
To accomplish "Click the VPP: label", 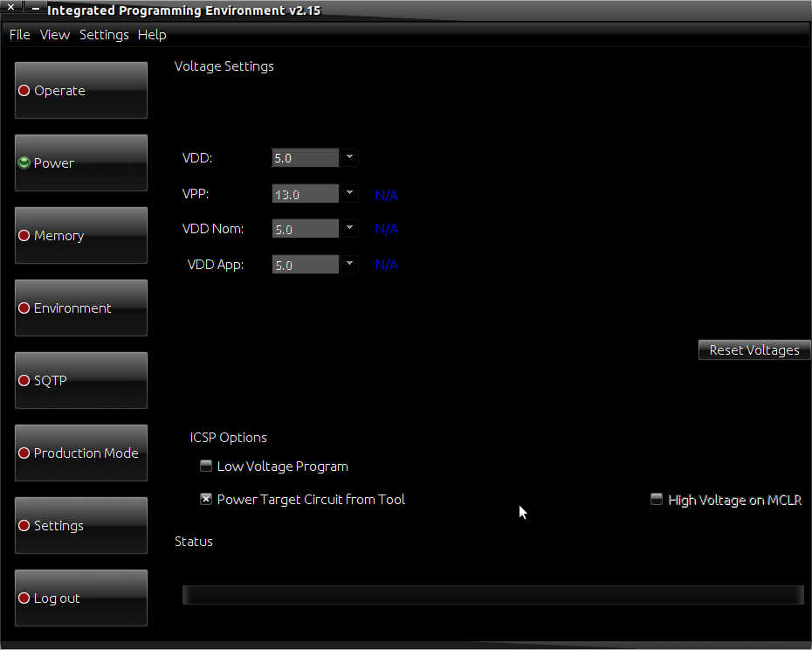I will (x=196, y=194).
